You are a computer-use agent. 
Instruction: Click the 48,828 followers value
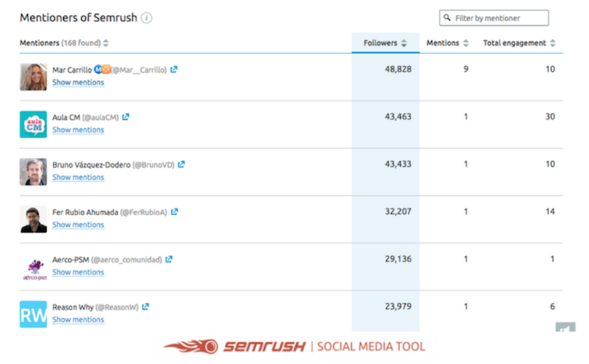398,69
